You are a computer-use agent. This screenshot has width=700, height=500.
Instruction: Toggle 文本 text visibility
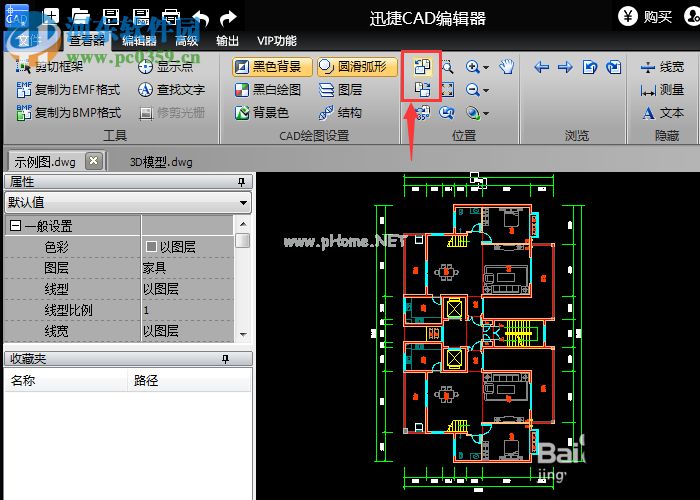(663, 113)
